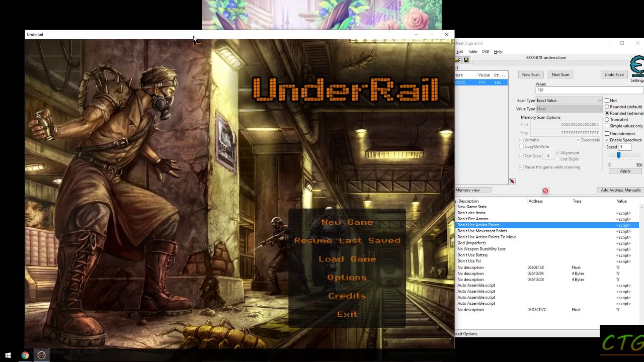Click the Next Scan button
This screenshot has height=362, width=644.
click(x=560, y=74)
